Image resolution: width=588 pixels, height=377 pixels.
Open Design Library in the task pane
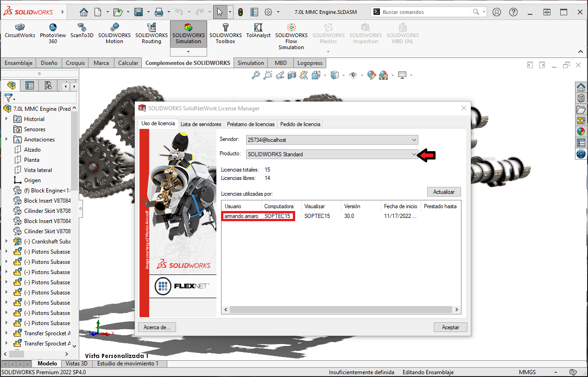(581, 98)
